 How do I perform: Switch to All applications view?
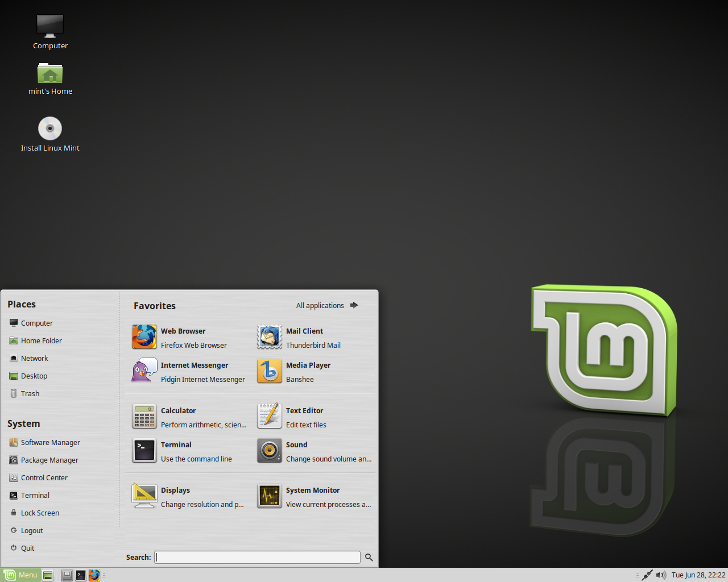pos(320,305)
